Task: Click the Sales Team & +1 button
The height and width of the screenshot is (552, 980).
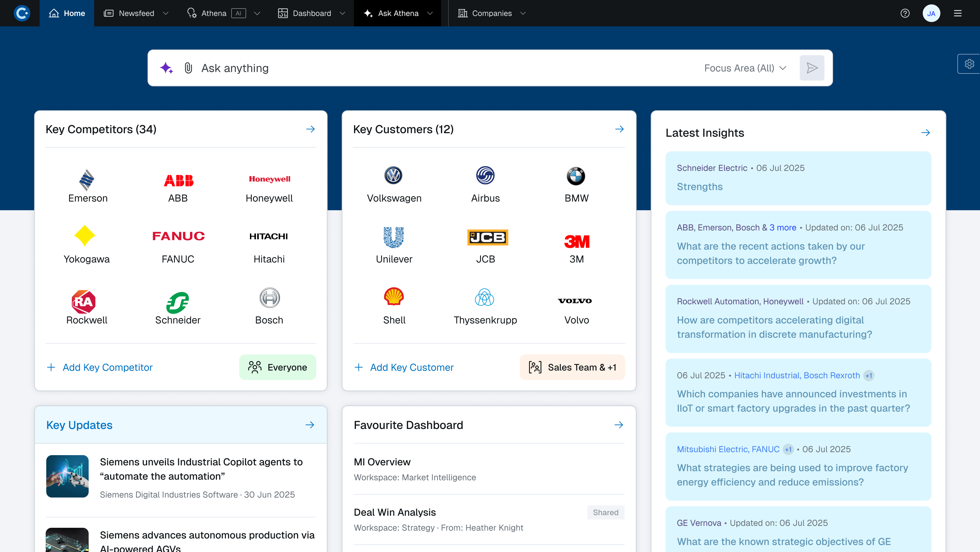Action: coord(572,367)
